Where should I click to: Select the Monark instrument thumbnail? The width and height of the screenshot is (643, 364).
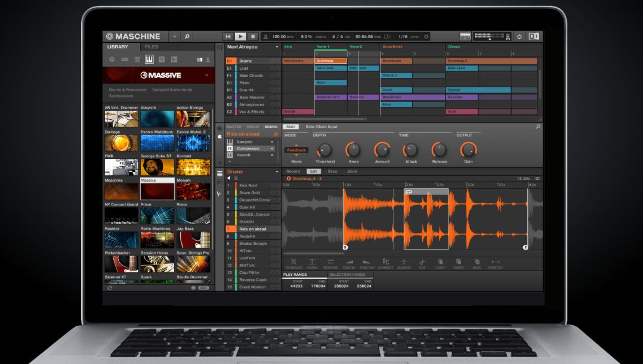click(x=193, y=191)
